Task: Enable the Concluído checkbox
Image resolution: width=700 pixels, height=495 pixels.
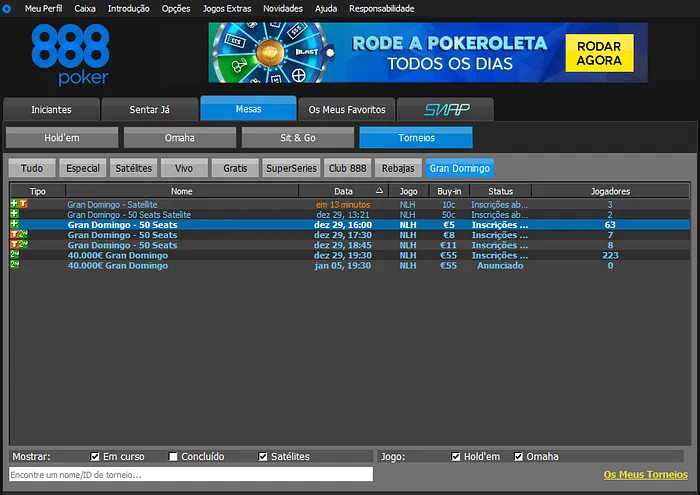Action: tap(173, 456)
